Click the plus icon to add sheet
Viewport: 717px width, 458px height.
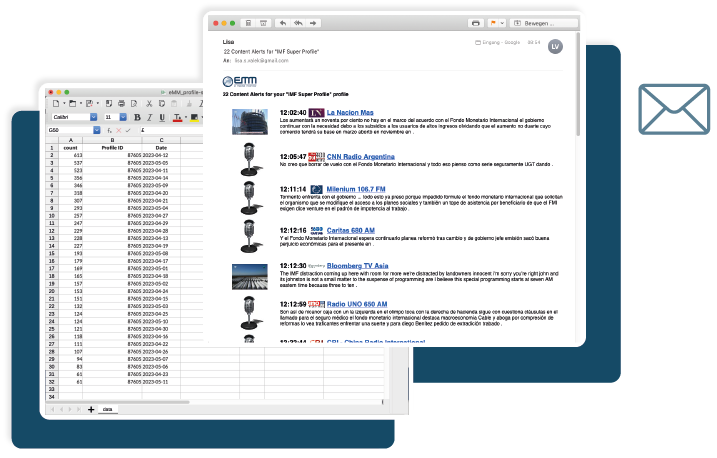point(91,409)
